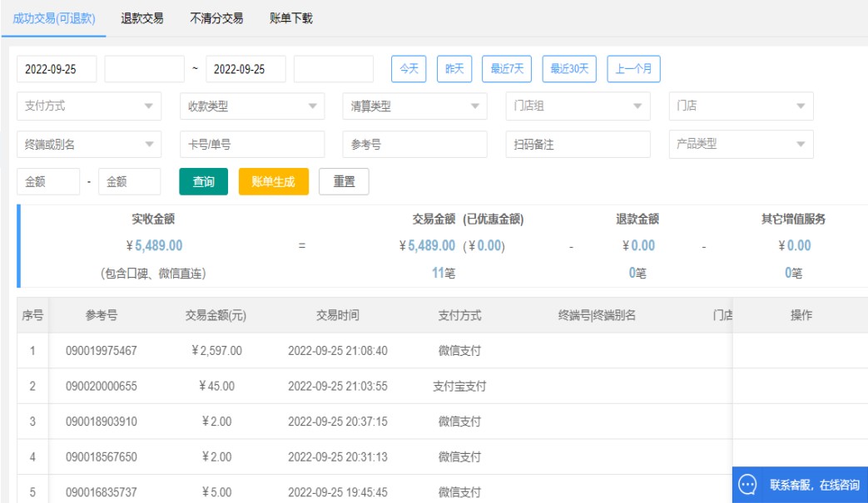This screenshot has height=503, width=868.
Task: Click the orange 账单生成 button
Action: click(x=273, y=181)
